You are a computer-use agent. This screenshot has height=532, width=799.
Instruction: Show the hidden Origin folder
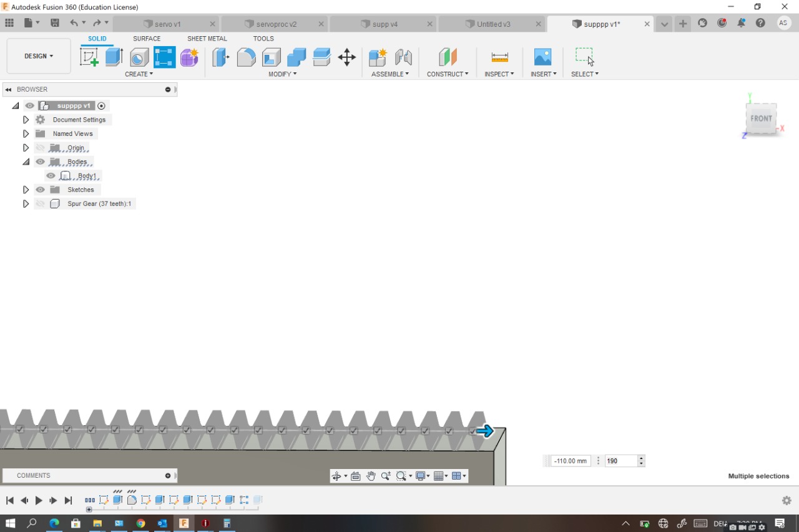(x=40, y=148)
